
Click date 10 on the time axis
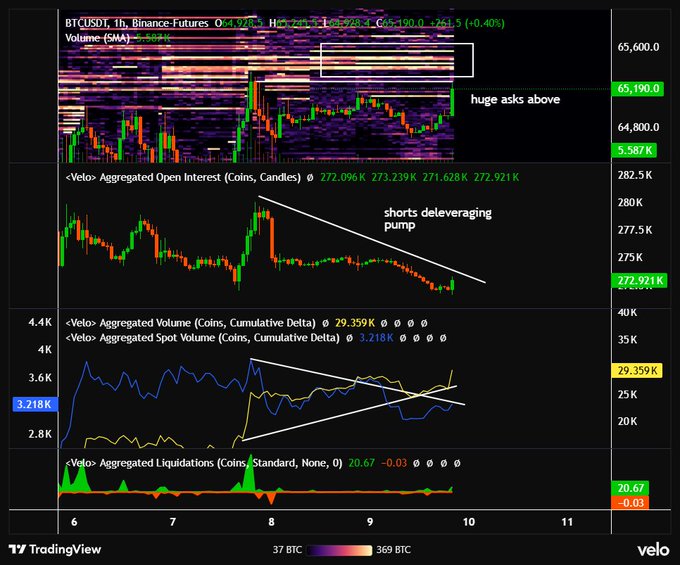(x=469, y=522)
